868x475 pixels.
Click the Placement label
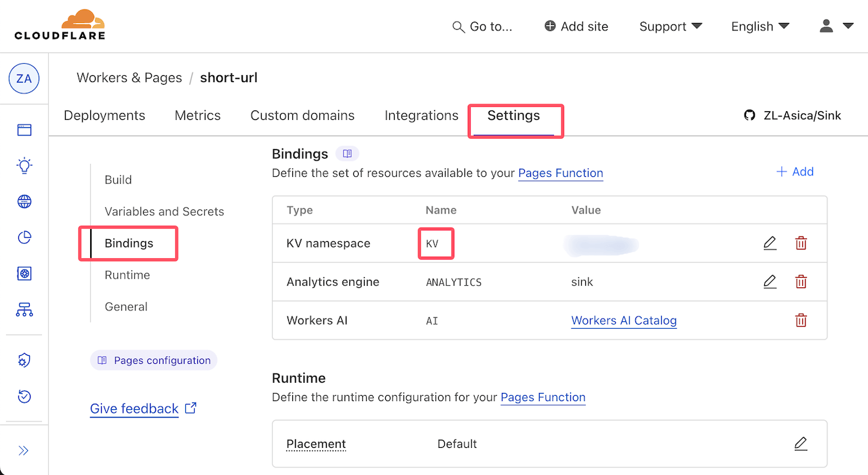click(x=316, y=444)
